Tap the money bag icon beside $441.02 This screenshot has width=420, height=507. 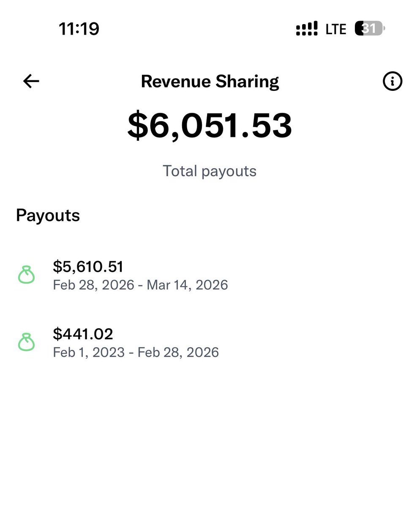26,342
